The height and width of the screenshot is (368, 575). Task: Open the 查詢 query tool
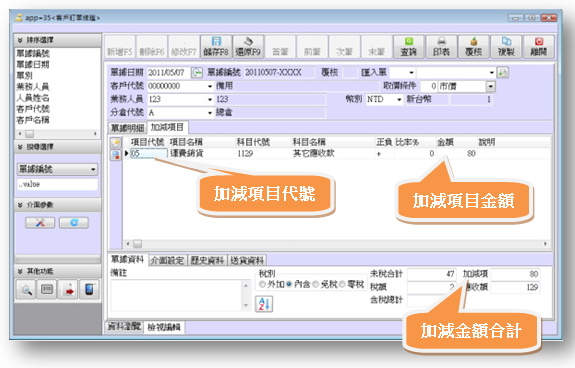coord(409,47)
